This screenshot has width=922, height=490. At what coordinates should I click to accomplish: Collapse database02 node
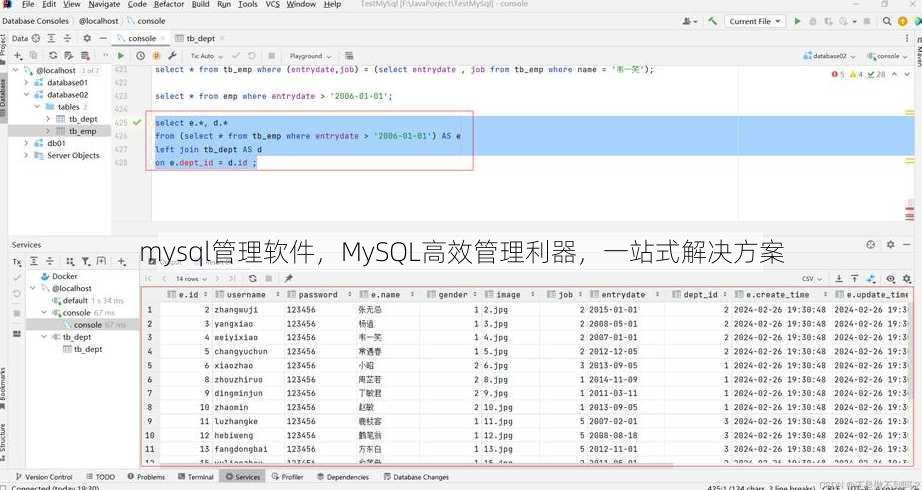click(x=26, y=95)
